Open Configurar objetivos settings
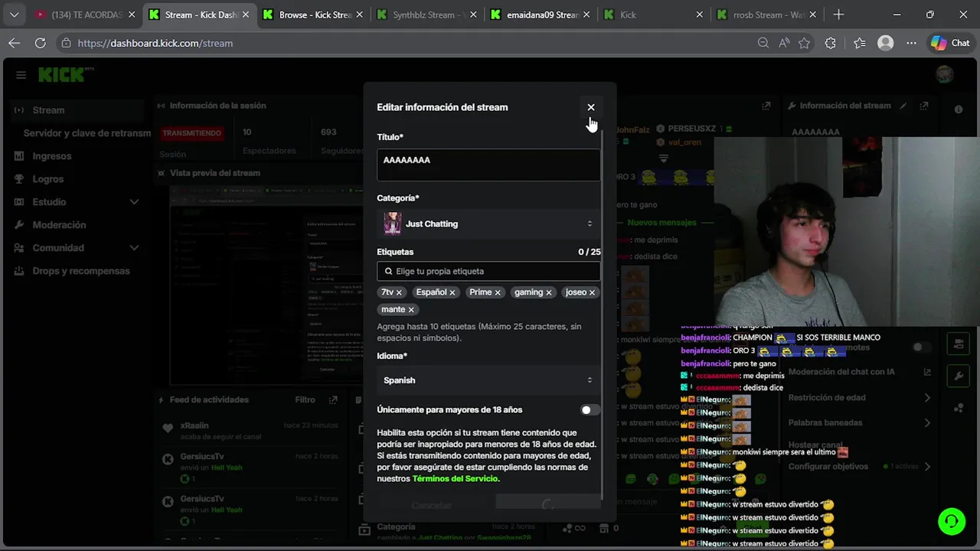The image size is (980, 551). point(859,466)
